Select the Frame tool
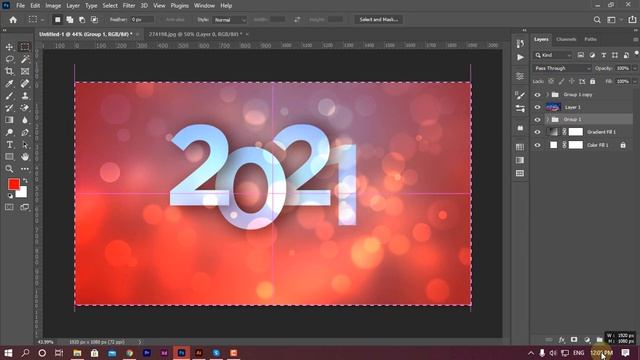The image size is (640, 360). pos(24,71)
